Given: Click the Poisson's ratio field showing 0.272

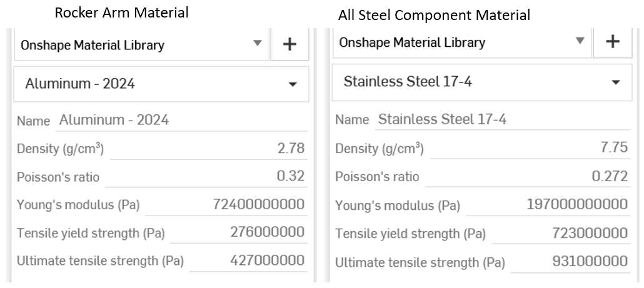Looking at the screenshot, I should 610,176.
